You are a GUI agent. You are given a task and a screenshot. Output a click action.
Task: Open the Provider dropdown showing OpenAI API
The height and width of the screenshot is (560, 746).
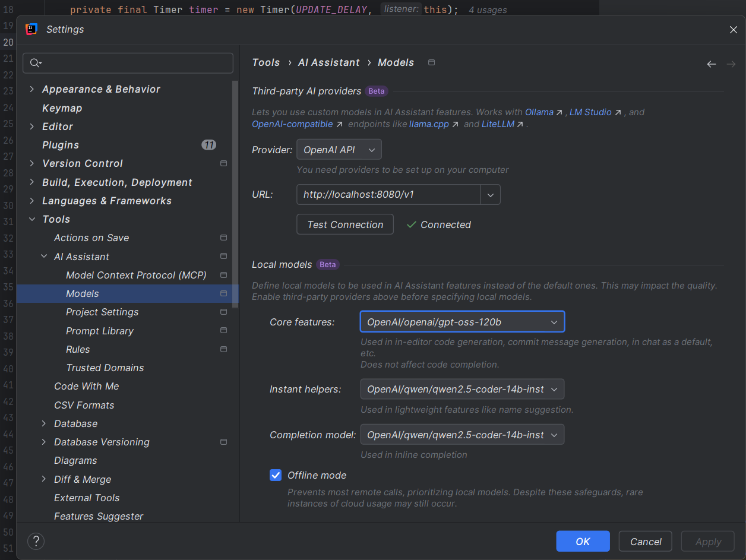coord(339,150)
